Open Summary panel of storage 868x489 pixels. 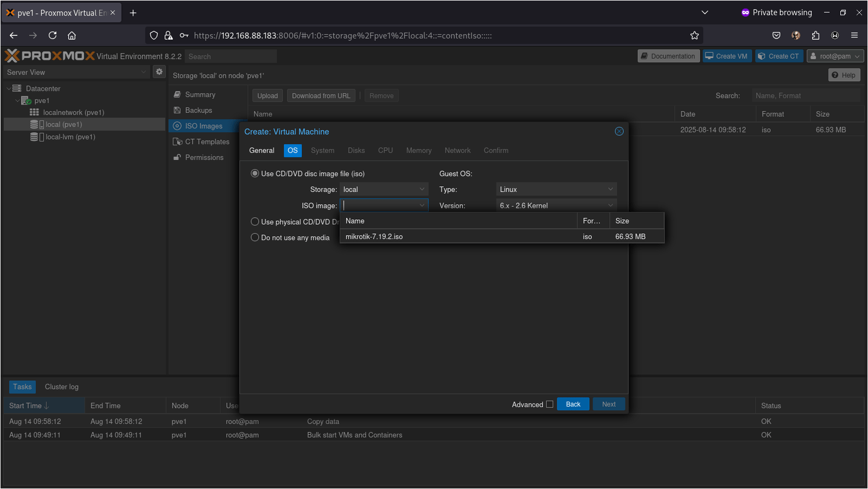[x=200, y=94]
